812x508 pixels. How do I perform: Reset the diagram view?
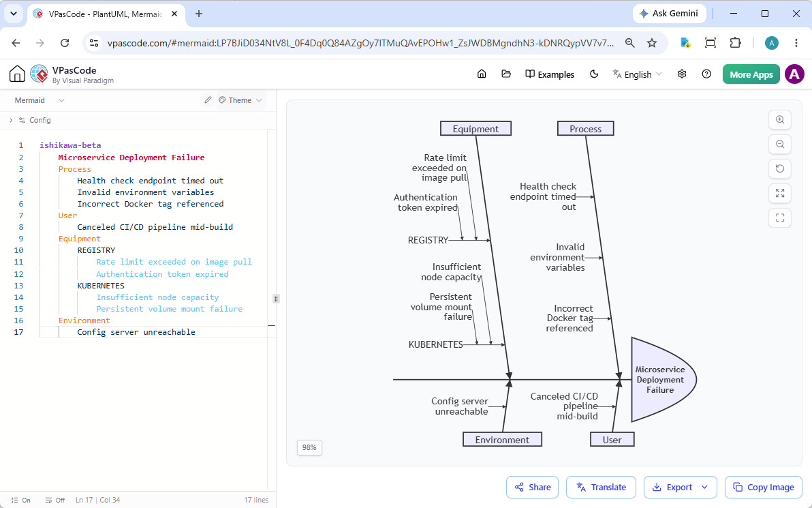click(780, 168)
